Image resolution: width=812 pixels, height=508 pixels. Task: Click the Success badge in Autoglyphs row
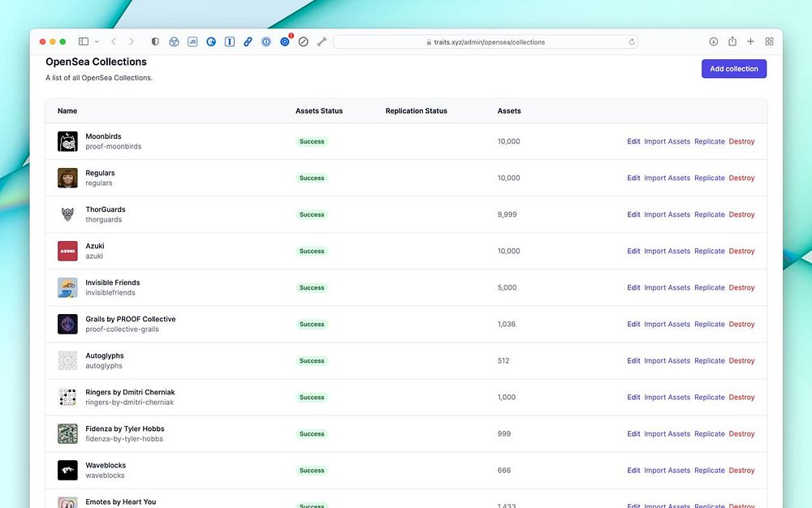coord(312,360)
